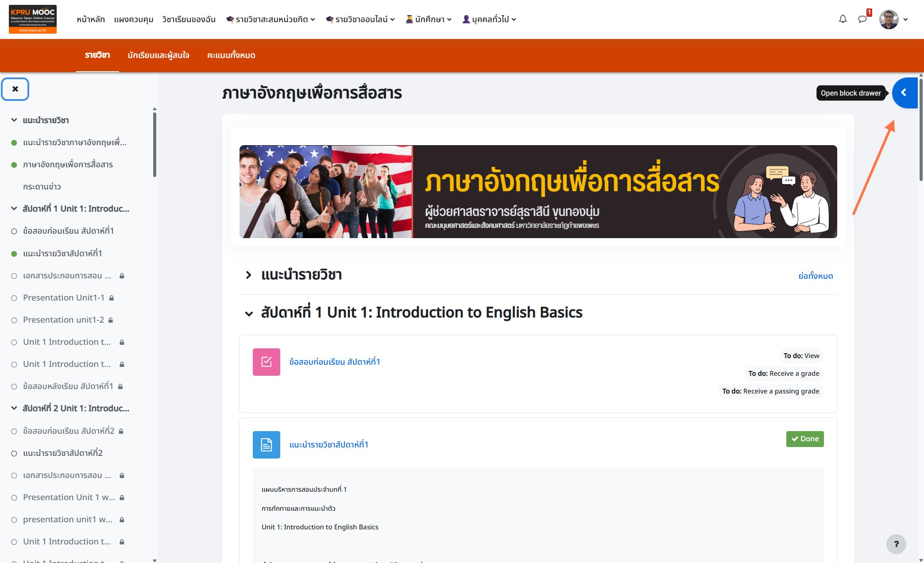Image resolution: width=924 pixels, height=563 pixels.
Task: Open the messages chat bubble icon
Action: [862, 19]
